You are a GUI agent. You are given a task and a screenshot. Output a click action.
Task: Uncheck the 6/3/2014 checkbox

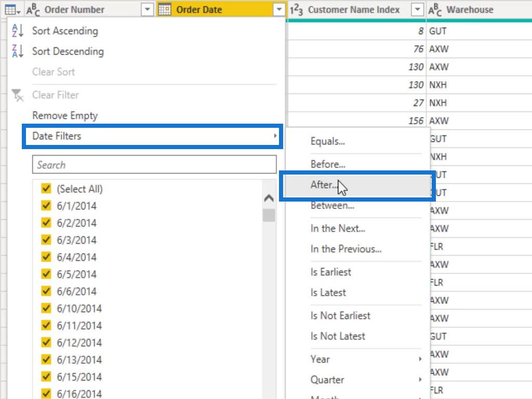coord(46,240)
